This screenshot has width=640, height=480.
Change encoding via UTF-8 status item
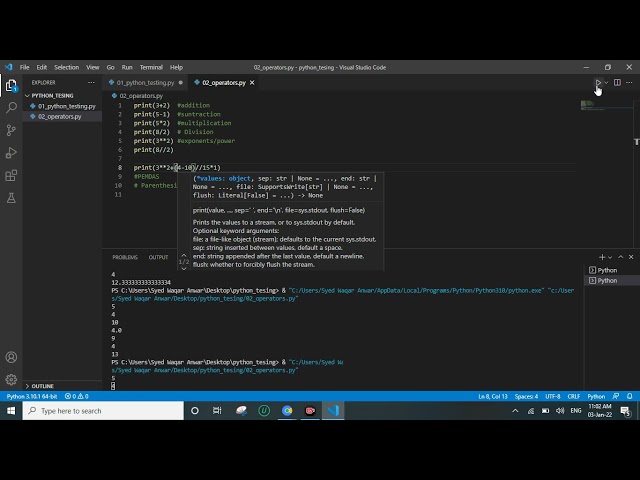[x=553, y=396]
